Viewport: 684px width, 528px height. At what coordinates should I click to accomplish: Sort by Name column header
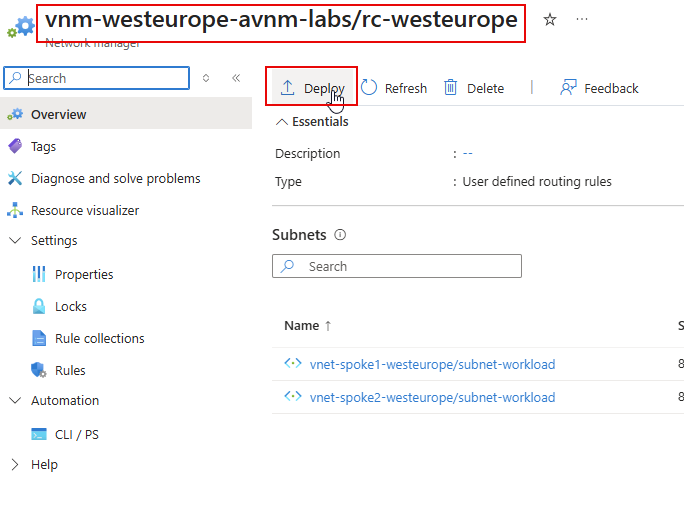point(308,326)
